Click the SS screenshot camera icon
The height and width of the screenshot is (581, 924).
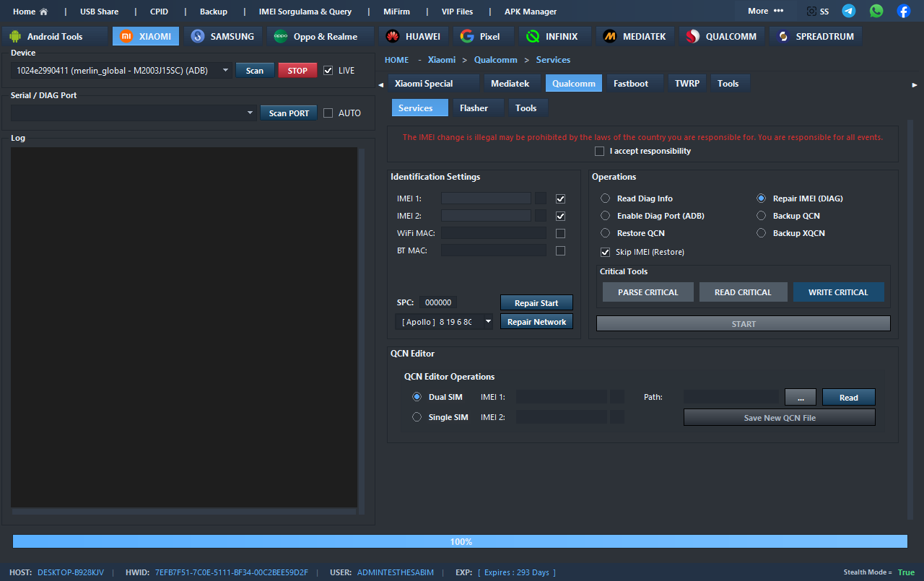coord(812,12)
